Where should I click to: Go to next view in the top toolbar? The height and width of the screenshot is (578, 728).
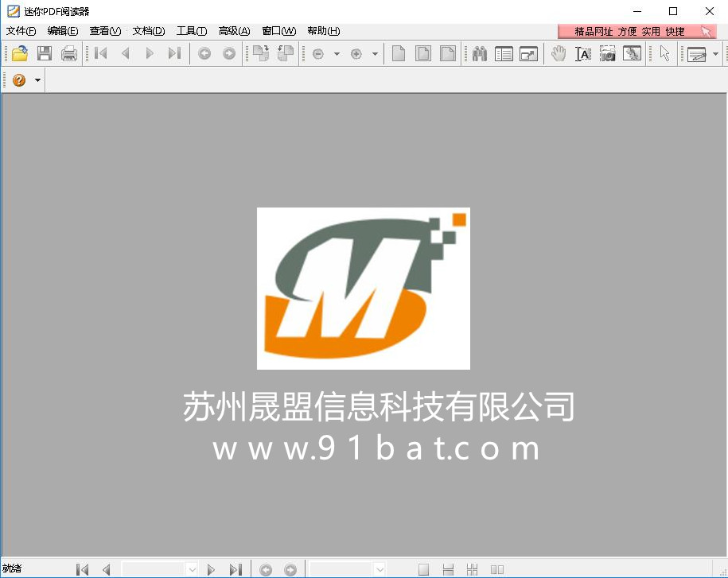229,53
